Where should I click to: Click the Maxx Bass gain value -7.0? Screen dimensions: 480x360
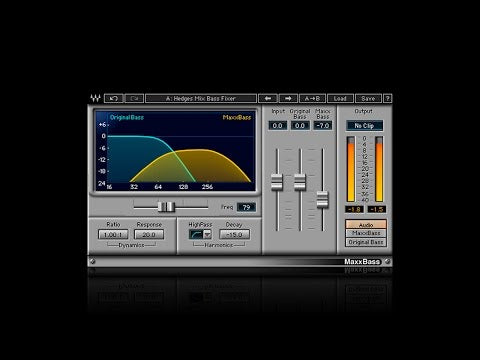tap(323, 126)
